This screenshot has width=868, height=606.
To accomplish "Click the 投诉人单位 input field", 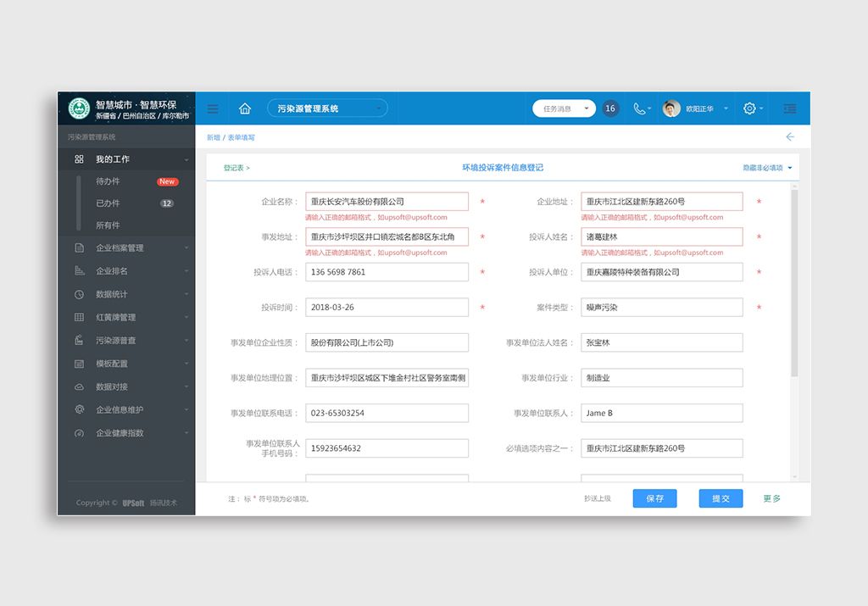I will coord(661,272).
